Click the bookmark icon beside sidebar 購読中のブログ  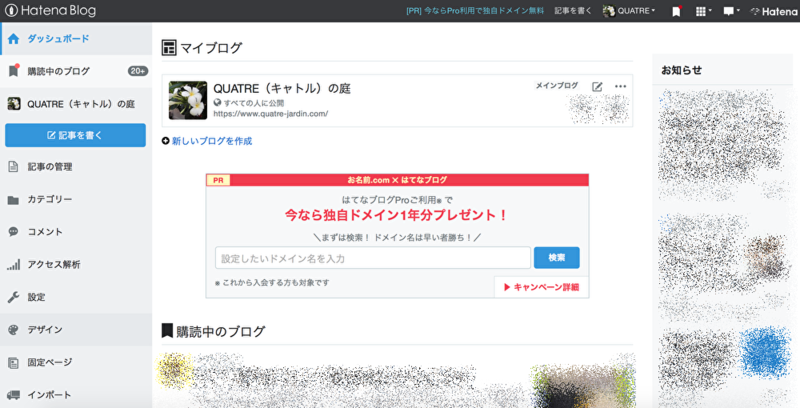(x=14, y=70)
